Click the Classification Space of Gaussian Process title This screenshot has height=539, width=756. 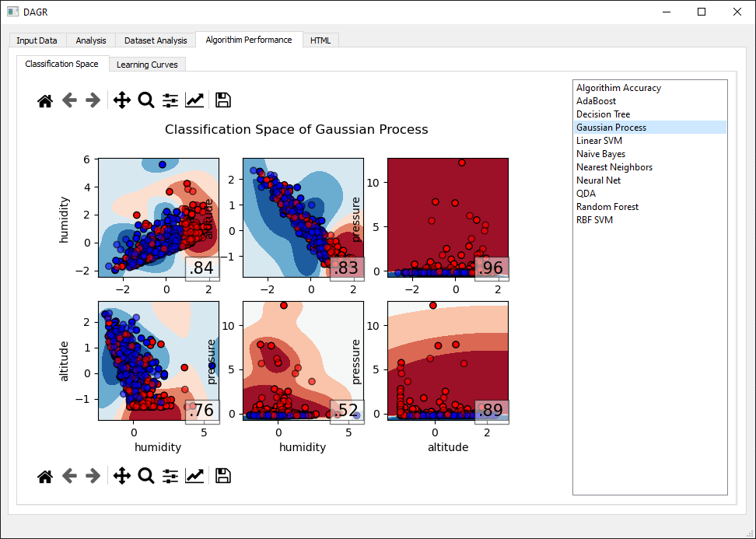tap(296, 130)
